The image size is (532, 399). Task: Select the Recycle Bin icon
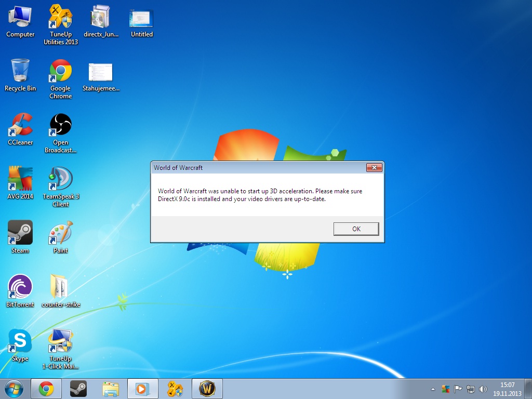pyautogui.click(x=20, y=75)
